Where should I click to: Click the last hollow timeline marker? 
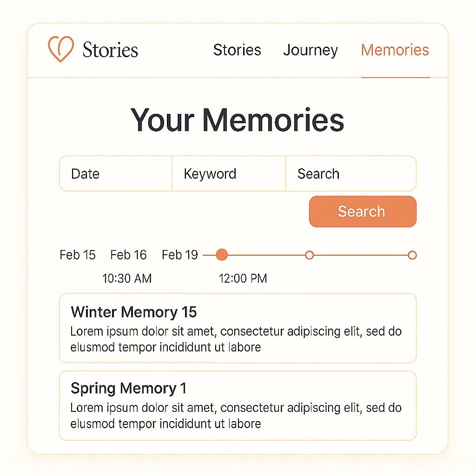tap(412, 255)
